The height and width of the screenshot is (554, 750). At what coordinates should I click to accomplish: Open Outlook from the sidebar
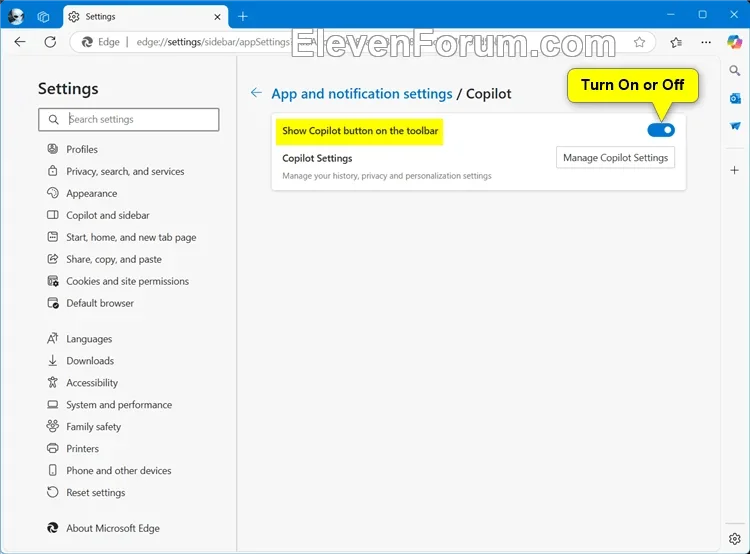coord(735,99)
